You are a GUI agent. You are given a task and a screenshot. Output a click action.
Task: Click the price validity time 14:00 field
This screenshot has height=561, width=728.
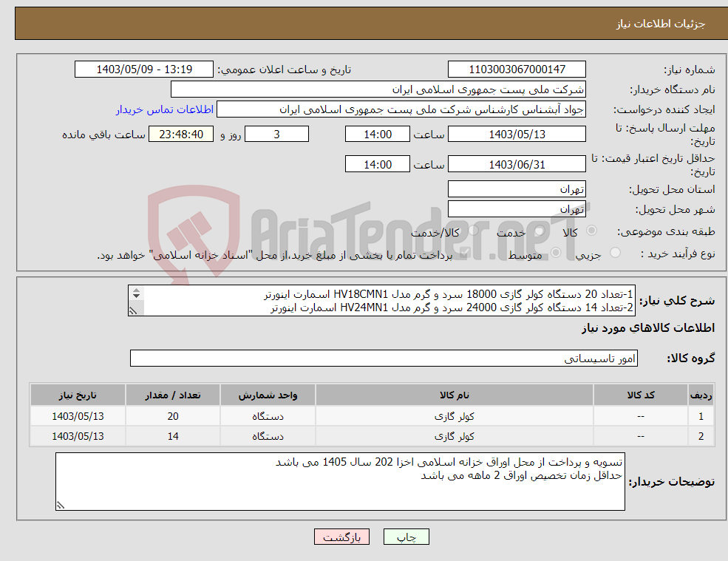pos(378,164)
